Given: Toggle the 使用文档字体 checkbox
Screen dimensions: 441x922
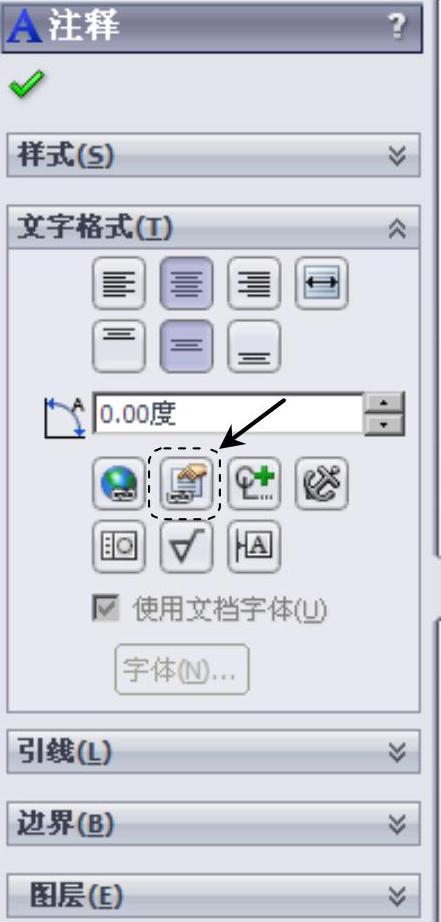Looking at the screenshot, I should 106,608.
